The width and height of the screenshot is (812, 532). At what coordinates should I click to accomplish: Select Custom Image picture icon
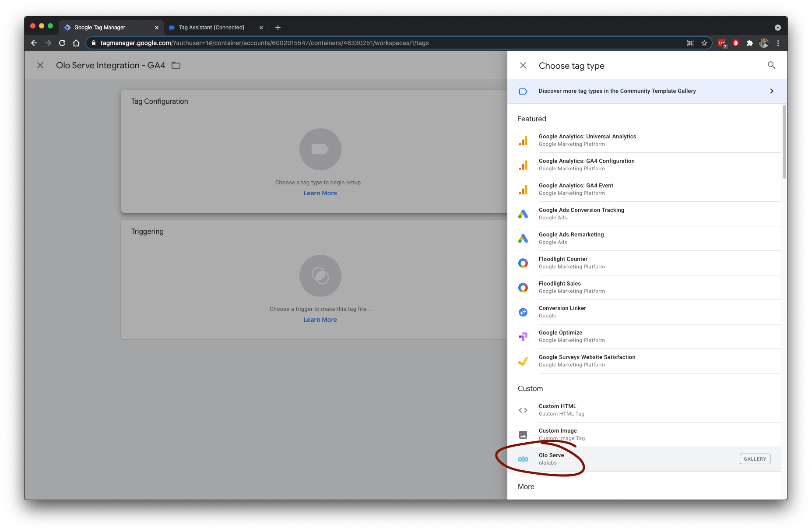[x=523, y=435]
